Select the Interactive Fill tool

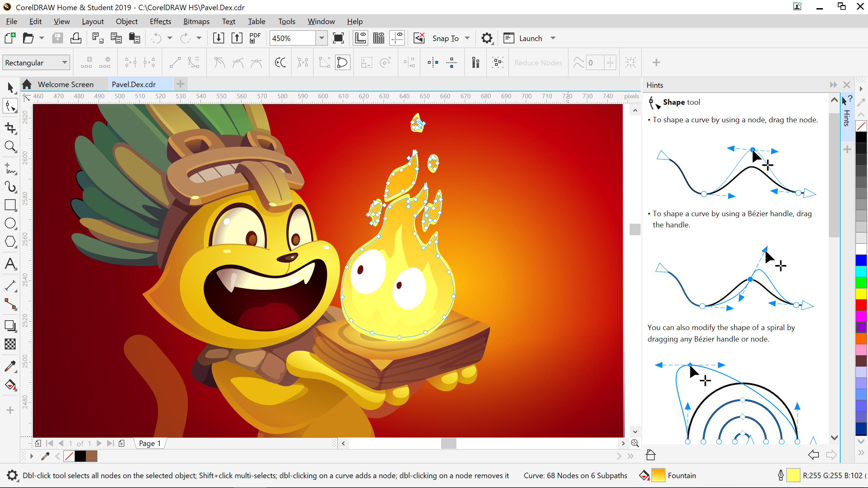coord(10,385)
